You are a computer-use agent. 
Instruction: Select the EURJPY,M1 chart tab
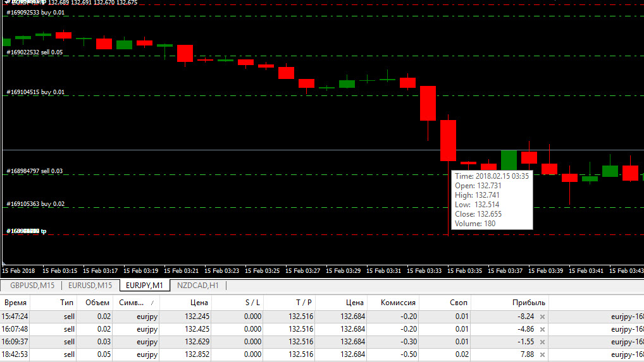pyautogui.click(x=145, y=286)
